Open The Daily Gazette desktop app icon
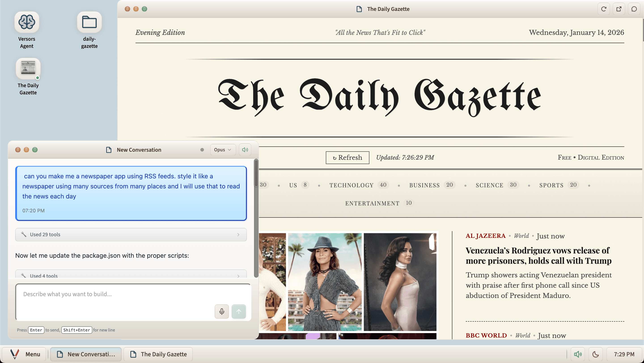644x363 pixels. (x=28, y=69)
